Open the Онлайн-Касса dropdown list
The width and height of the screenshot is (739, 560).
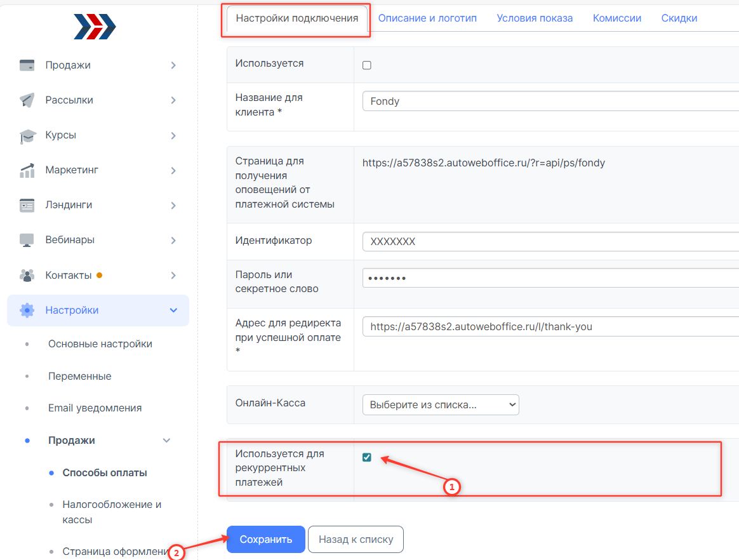[x=441, y=404]
